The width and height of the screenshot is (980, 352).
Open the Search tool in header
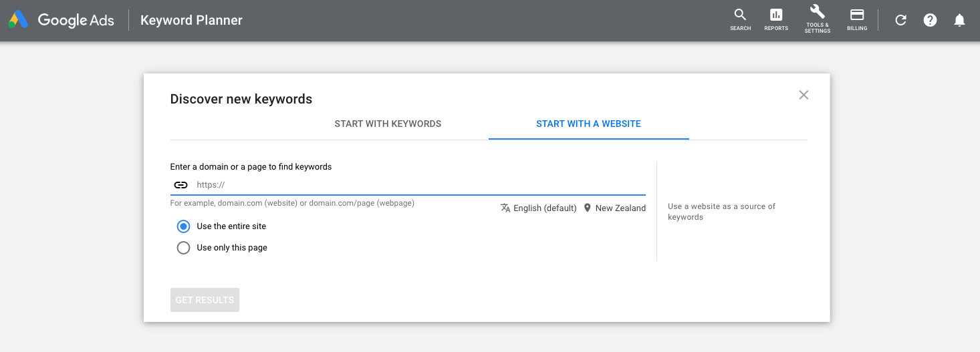tap(740, 20)
